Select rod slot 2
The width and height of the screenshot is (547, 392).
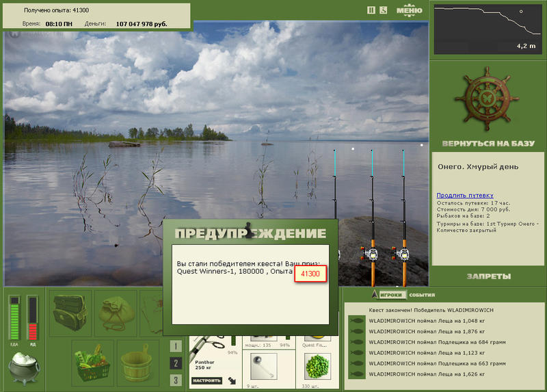coord(176,363)
